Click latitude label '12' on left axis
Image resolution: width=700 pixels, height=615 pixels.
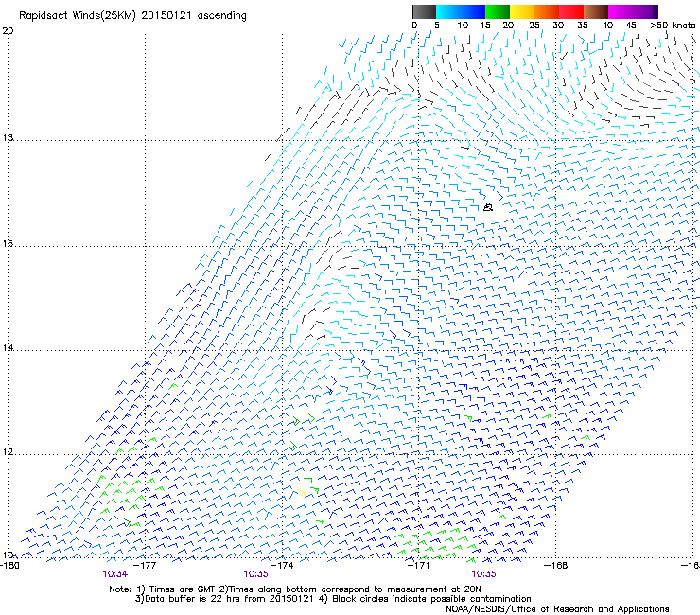point(8,452)
